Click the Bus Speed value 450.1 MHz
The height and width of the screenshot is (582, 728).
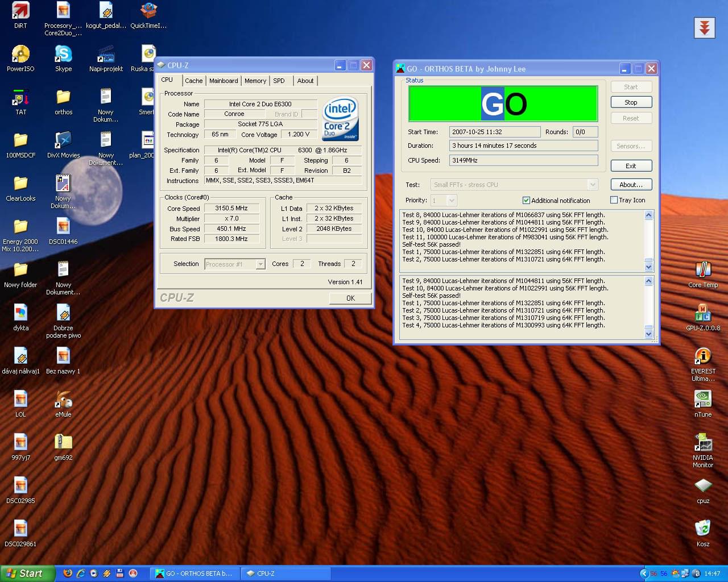[231, 228]
